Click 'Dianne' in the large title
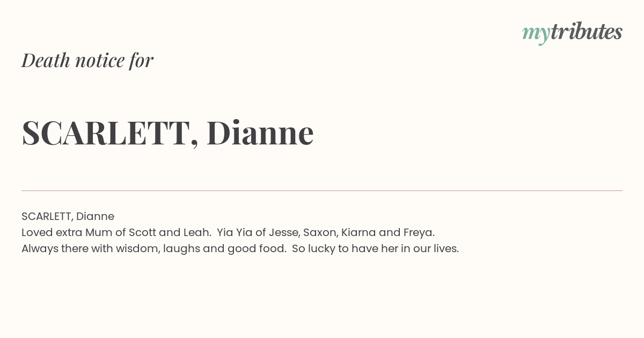This screenshot has height=338, width=644. (260, 133)
